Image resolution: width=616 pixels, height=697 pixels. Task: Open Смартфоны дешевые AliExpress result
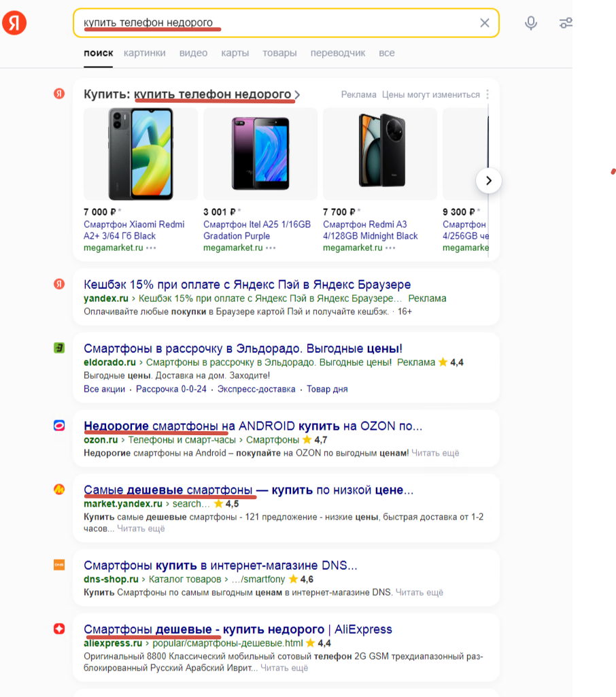pos(238,630)
